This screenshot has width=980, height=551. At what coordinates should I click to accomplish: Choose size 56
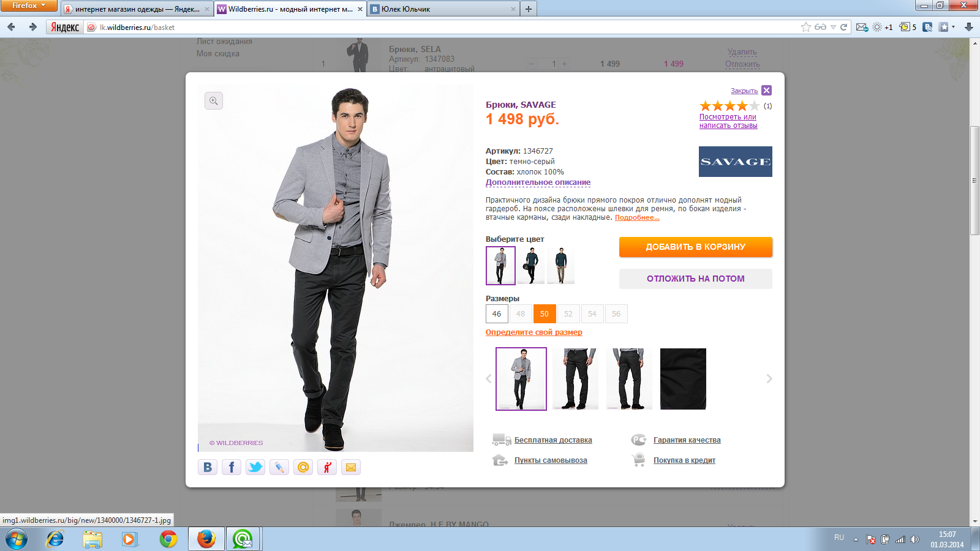pos(616,314)
